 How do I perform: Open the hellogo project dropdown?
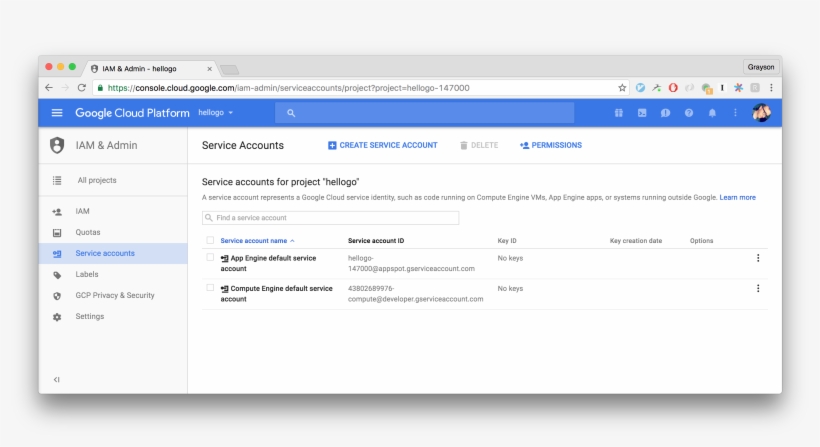tap(216, 113)
